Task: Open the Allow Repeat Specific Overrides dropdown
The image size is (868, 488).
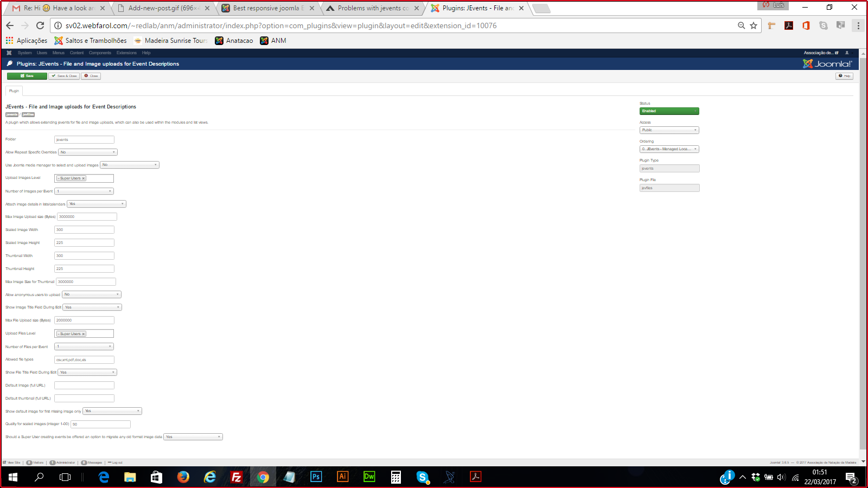Action: click(x=88, y=152)
